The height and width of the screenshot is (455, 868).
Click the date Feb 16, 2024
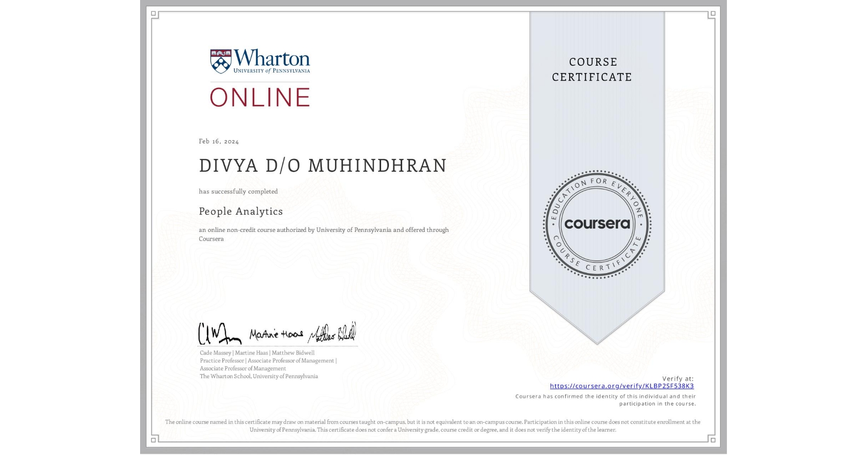[219, 141]
